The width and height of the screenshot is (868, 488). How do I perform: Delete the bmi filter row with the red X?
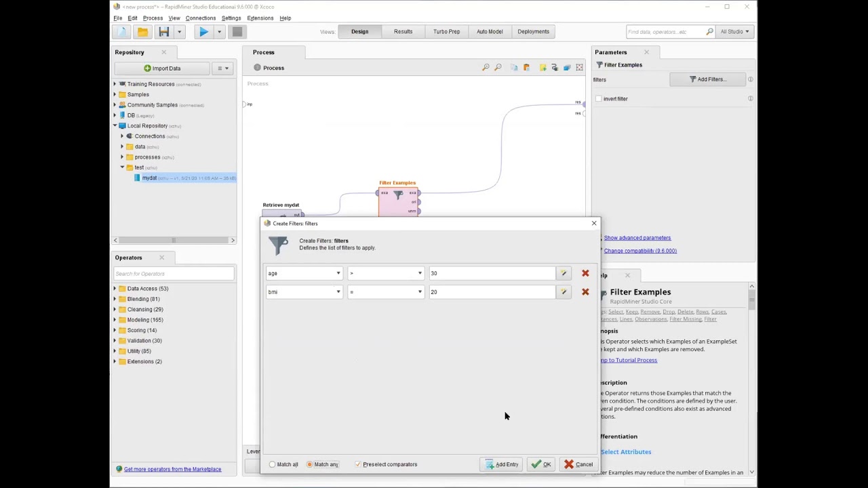[x=585, y=292]
